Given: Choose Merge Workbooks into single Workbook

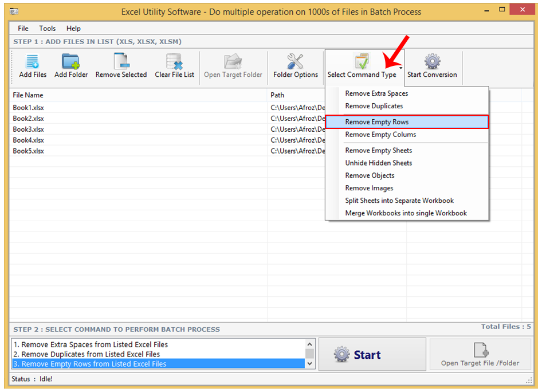Looking at the screenshot, I should coord(407,213).
